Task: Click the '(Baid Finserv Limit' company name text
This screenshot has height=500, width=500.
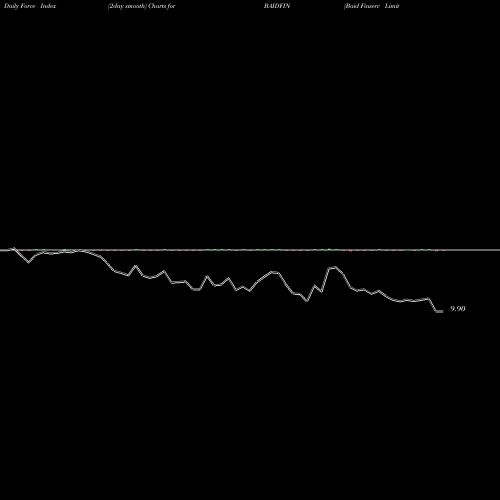Action: point(372,6)
